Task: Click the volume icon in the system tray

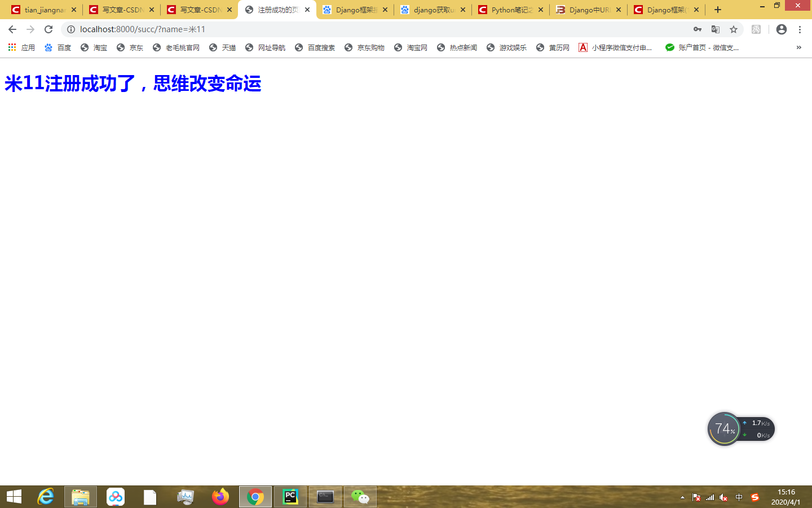Action: [x=723, y=497]
